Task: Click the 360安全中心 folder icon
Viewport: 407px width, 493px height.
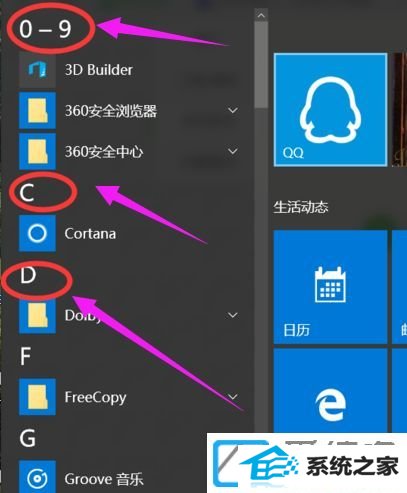Action: point(37,152)
